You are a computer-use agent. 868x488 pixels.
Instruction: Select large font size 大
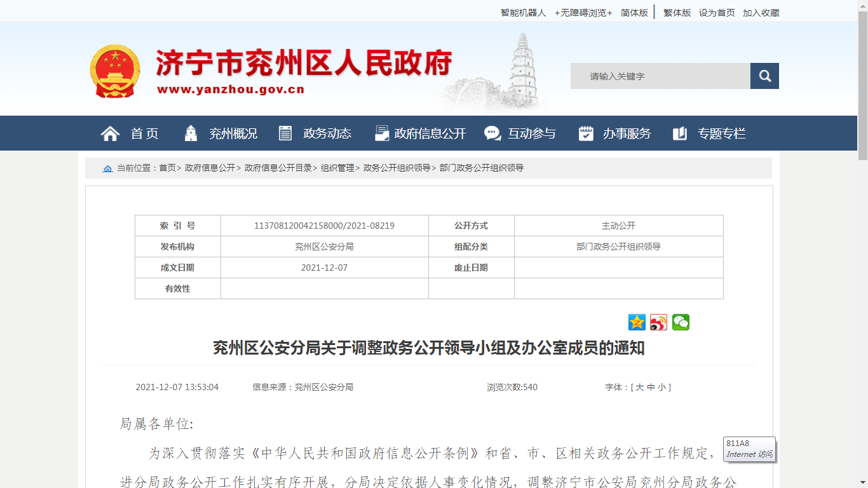tap(639, 387)
